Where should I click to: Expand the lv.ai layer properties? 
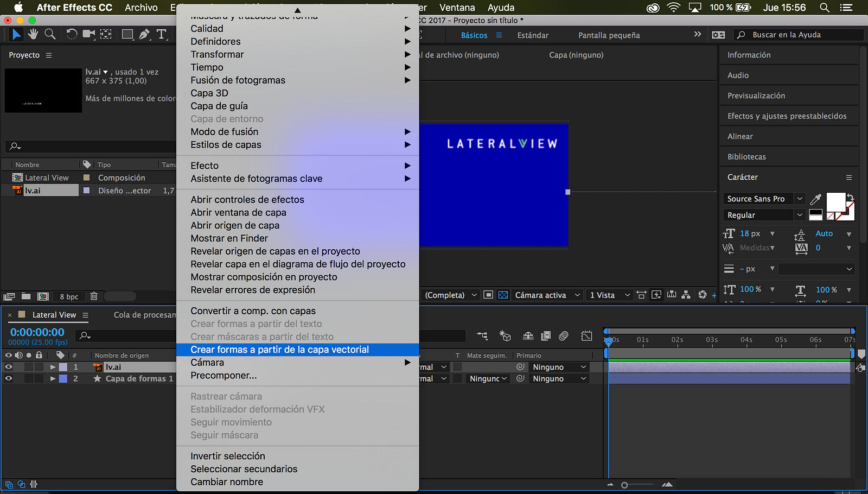[53, 367]
